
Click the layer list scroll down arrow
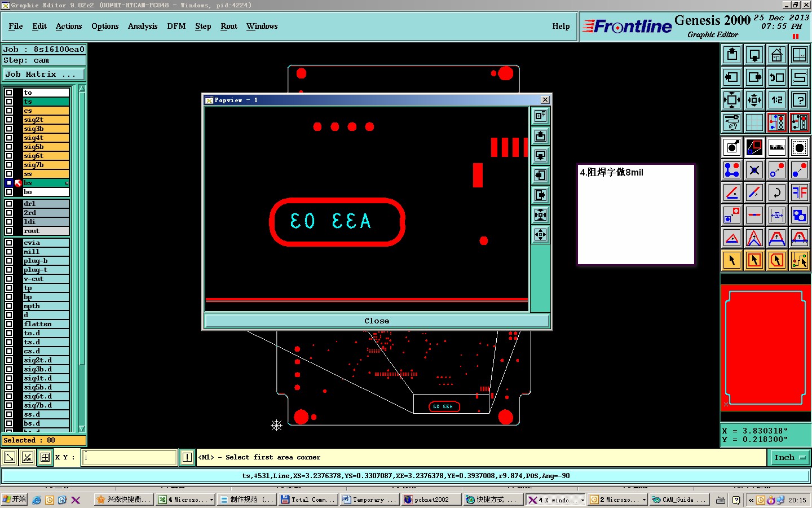coord(82,429)
